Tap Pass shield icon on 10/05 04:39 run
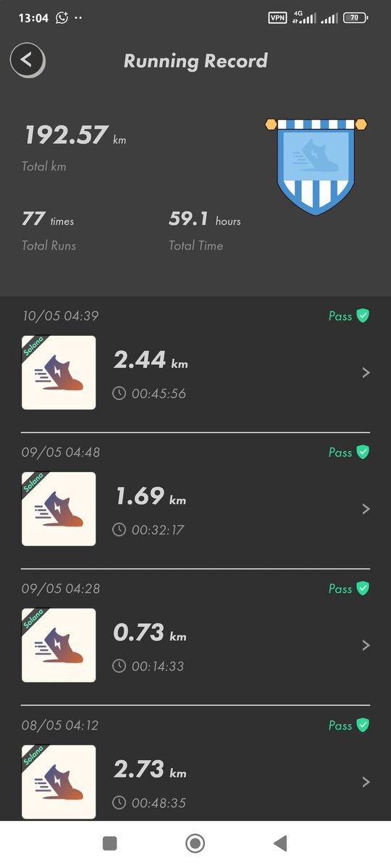The height and width of the screenshot is (868, 391). 363,316
